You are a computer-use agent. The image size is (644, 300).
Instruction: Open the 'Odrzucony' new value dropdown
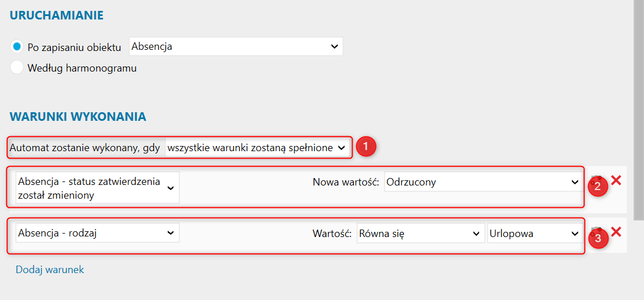483,183
